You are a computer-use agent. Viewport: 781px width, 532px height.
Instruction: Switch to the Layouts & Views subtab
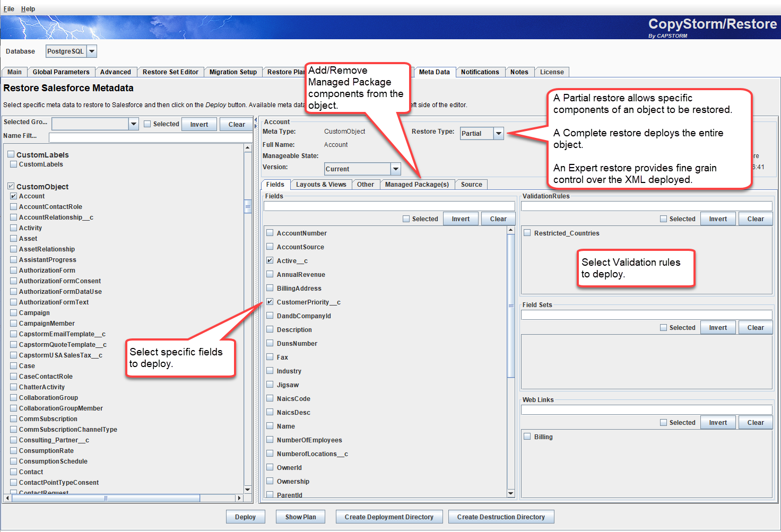coord(321,185)
